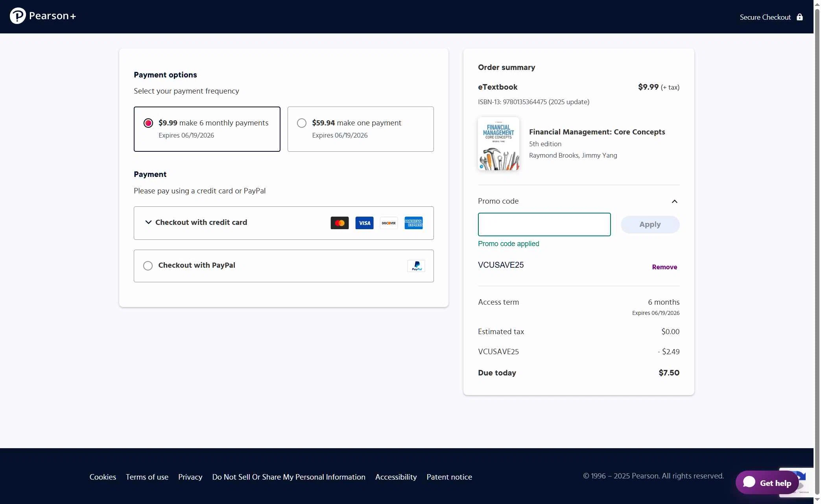
Task: Click the Mastercard card icon
Action: click(339, 223)
